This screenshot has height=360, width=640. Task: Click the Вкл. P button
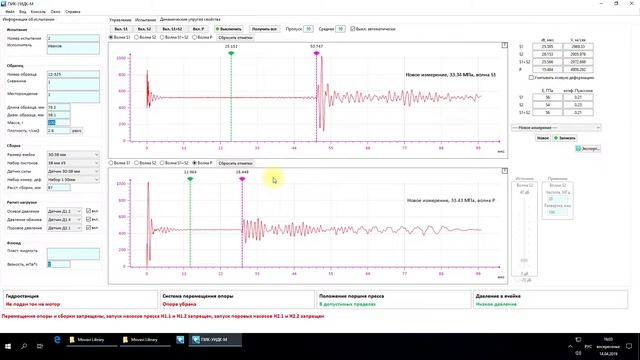pyautogui.click(x=198, y=29)
